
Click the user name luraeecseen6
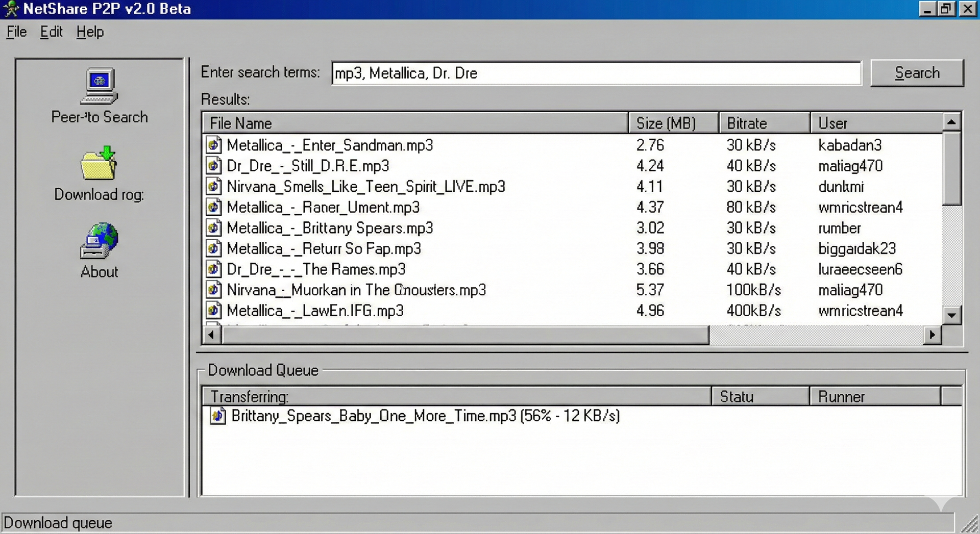coord(861,269)
